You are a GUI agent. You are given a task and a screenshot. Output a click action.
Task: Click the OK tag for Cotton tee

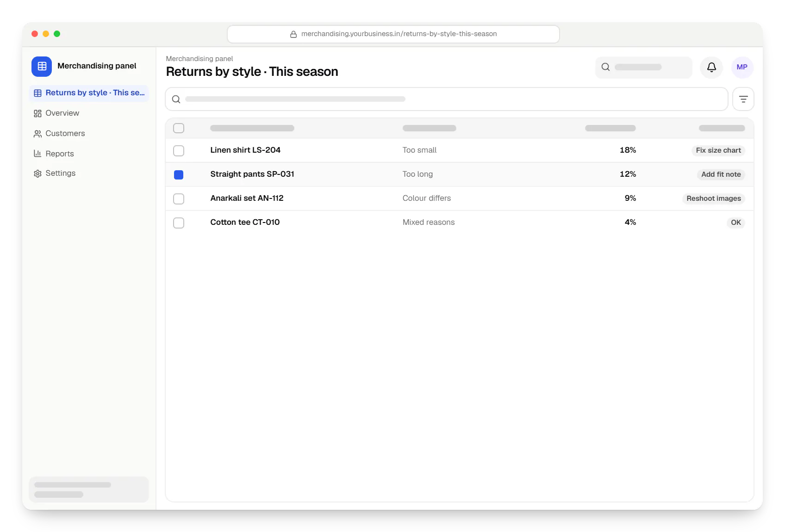(x=736, y=223)
